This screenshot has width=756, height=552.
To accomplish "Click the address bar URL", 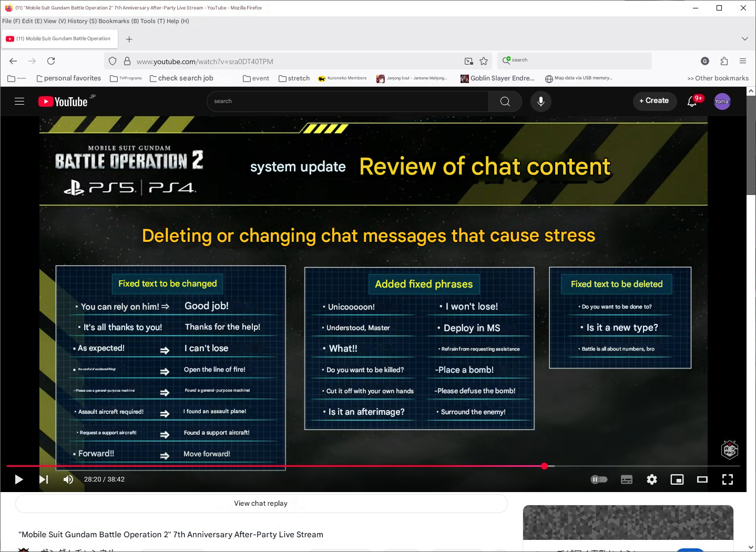I will (205, 62).
